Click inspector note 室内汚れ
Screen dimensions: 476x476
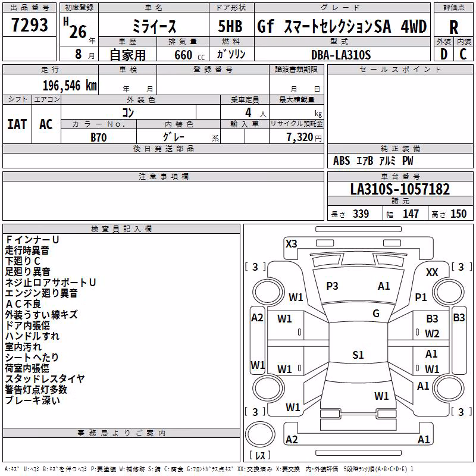23,347
